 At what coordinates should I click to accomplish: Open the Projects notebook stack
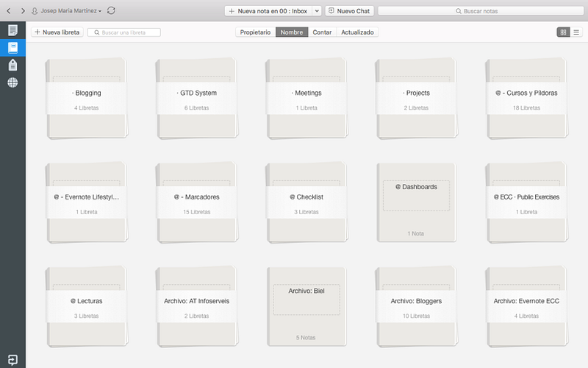(417, 99)
